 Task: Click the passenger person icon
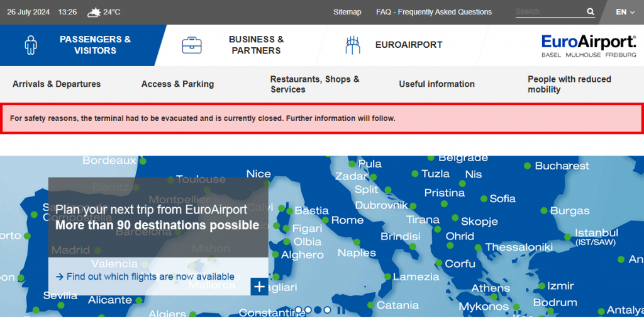click(31, 45)
